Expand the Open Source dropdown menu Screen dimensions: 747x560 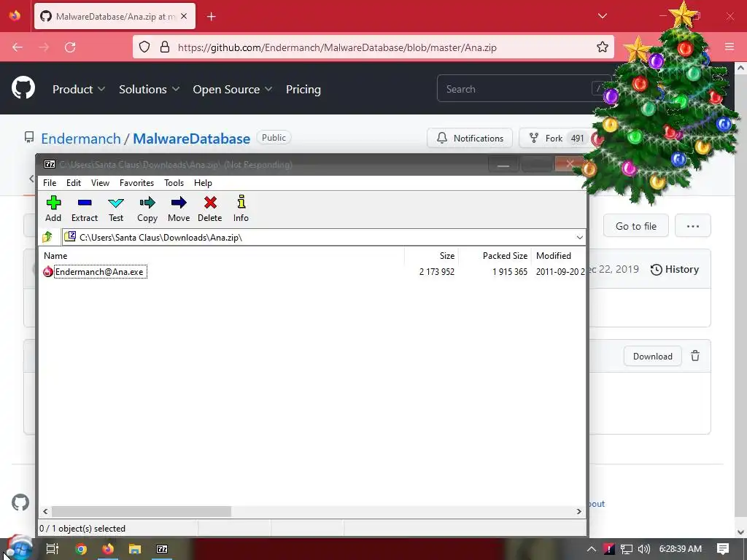(233, 89)
